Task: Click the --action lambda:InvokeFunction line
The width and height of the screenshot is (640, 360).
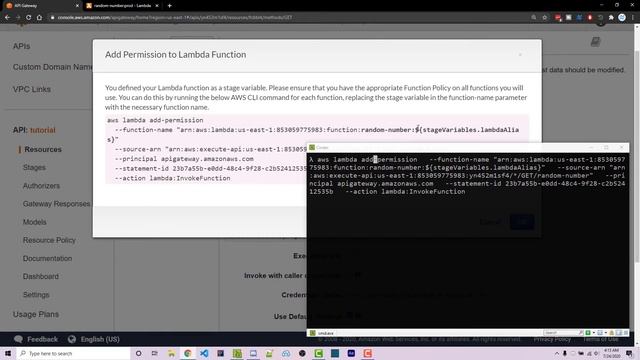Action: tap(172, 178)
